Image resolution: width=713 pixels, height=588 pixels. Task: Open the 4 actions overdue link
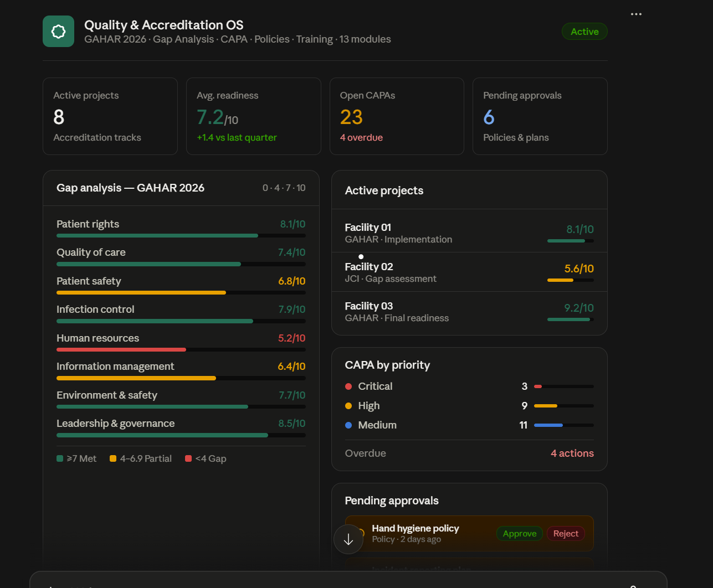[572, 453]
